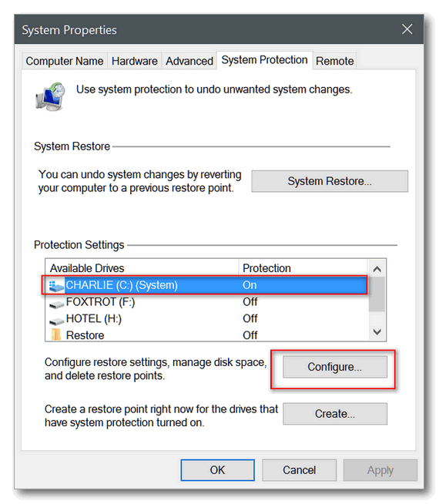
Task: Click the FOXTROT (F:) drive icon
Action: tap(56, 304)
